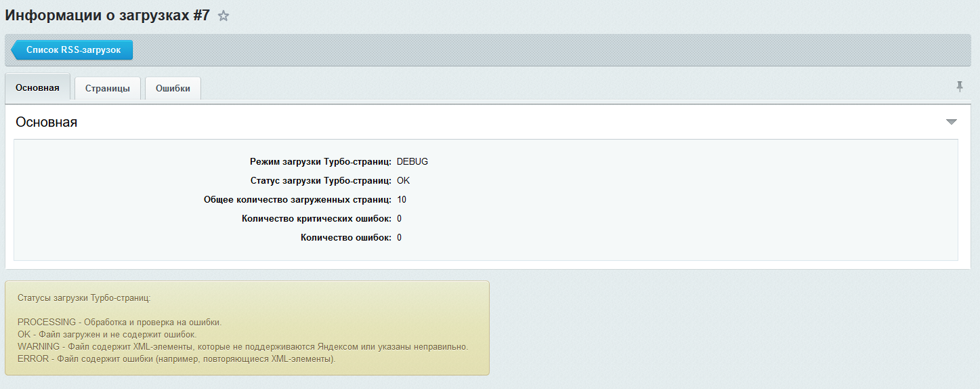The image size is (980, 389).
Task: Click the ERROR status description line
Action: click(x=176, y=359)
